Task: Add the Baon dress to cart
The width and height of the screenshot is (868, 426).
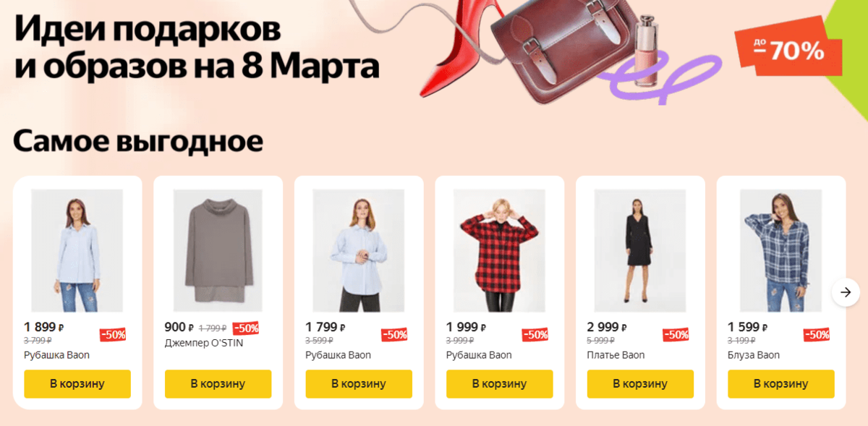Action: [640, 383]
